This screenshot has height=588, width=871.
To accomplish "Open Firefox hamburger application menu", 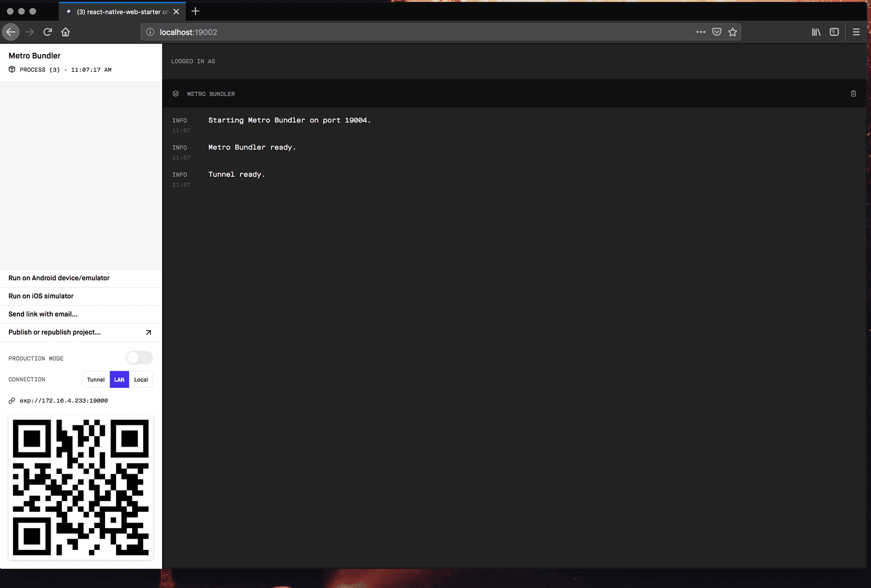I will (856, 32).
